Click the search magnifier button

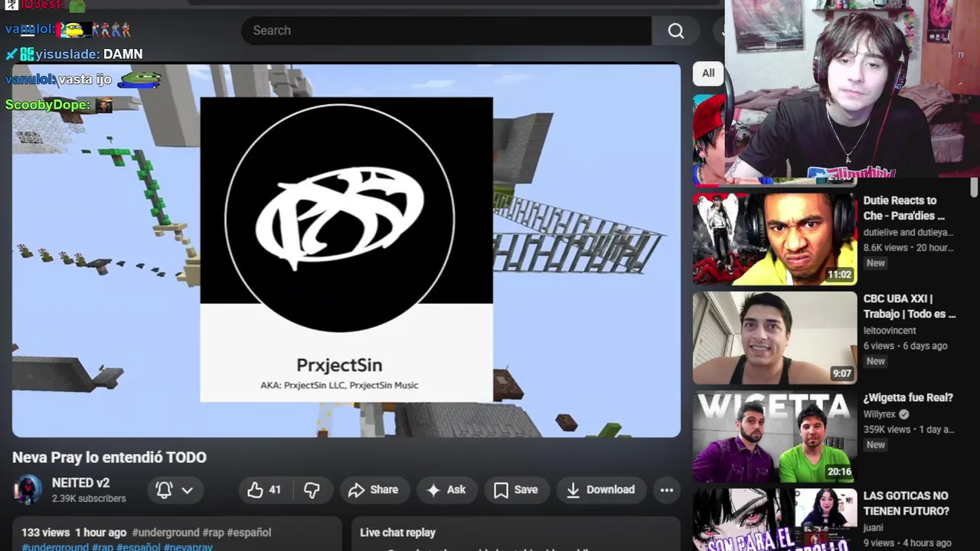(675, 31)
